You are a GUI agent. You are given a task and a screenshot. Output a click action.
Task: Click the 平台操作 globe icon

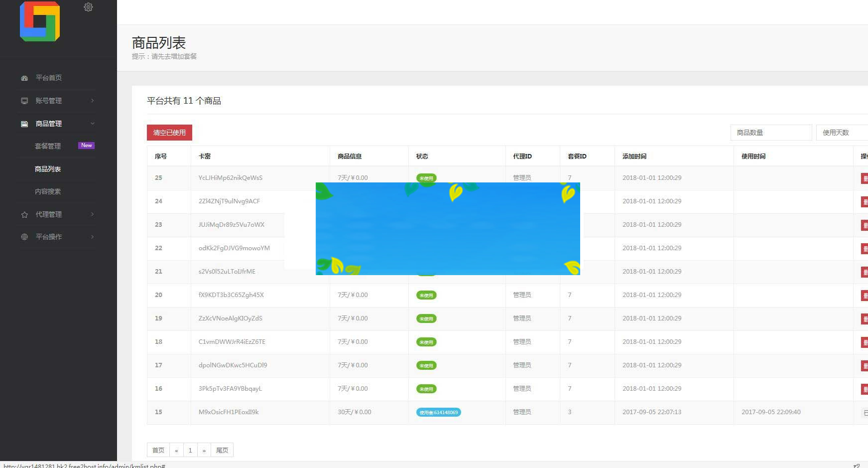(24, 237)
